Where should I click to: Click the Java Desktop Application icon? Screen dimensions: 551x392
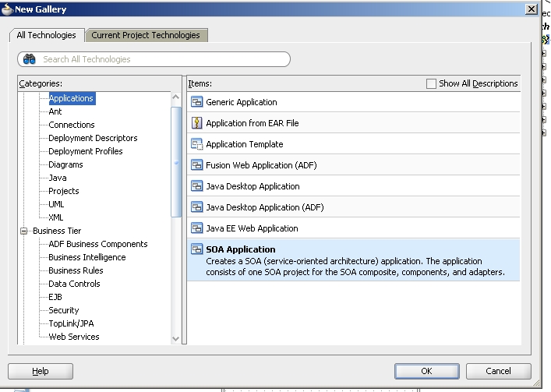(196, 186)
